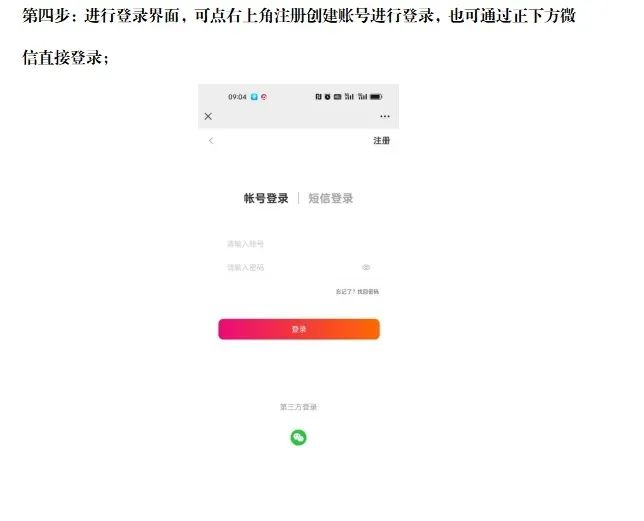Toggle password visibility eye icon
This screenshot has width=644, height=521.
pos(366,267)
